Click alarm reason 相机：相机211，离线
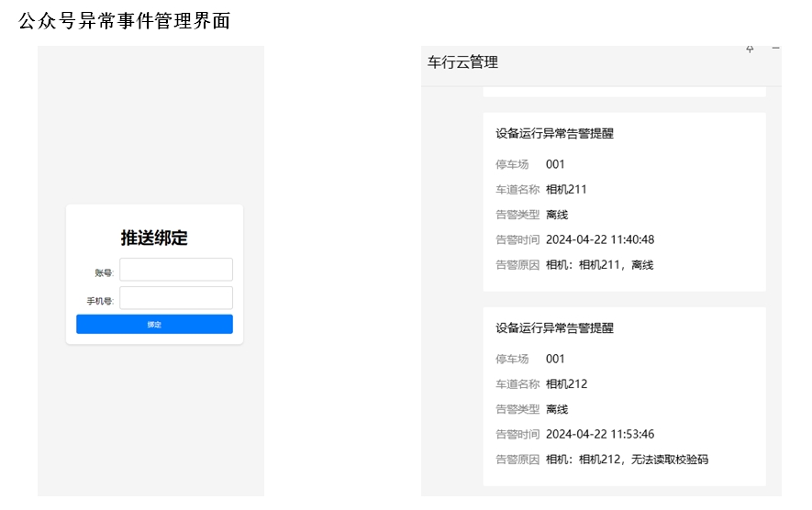812x510 pixels. (599, 265)
